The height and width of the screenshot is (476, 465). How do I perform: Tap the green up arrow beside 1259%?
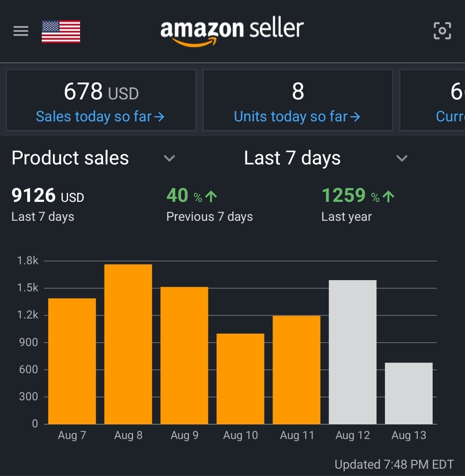388,196
